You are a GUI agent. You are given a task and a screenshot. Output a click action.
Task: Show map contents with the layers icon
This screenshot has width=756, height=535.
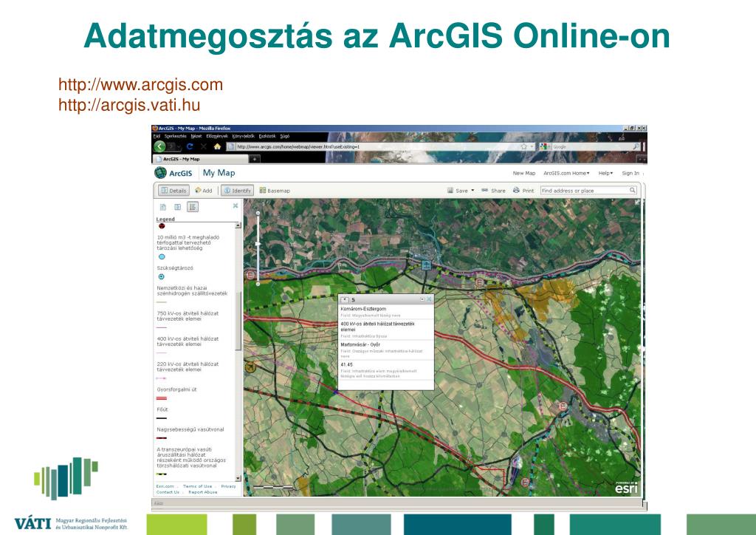pos(177,207)
